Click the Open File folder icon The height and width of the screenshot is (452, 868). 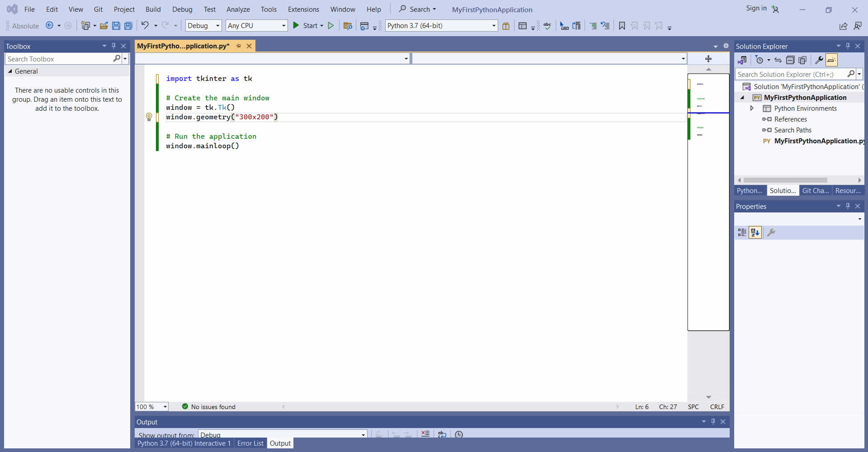click(x=104, y=26)
